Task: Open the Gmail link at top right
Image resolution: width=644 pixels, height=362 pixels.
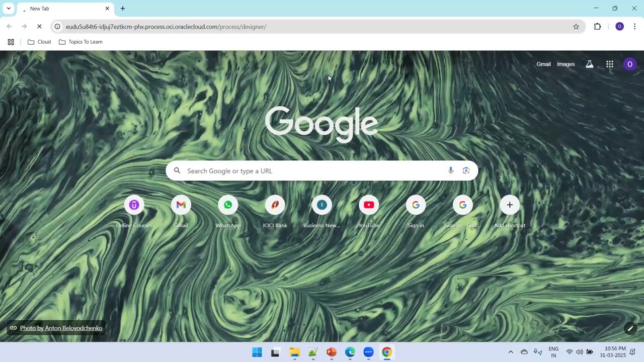Action: click(x=543, y=64)
